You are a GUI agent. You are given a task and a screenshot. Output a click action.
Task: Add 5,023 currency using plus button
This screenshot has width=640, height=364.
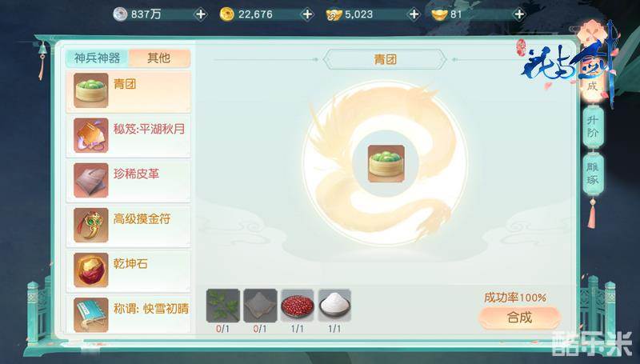tap(414, 14)
